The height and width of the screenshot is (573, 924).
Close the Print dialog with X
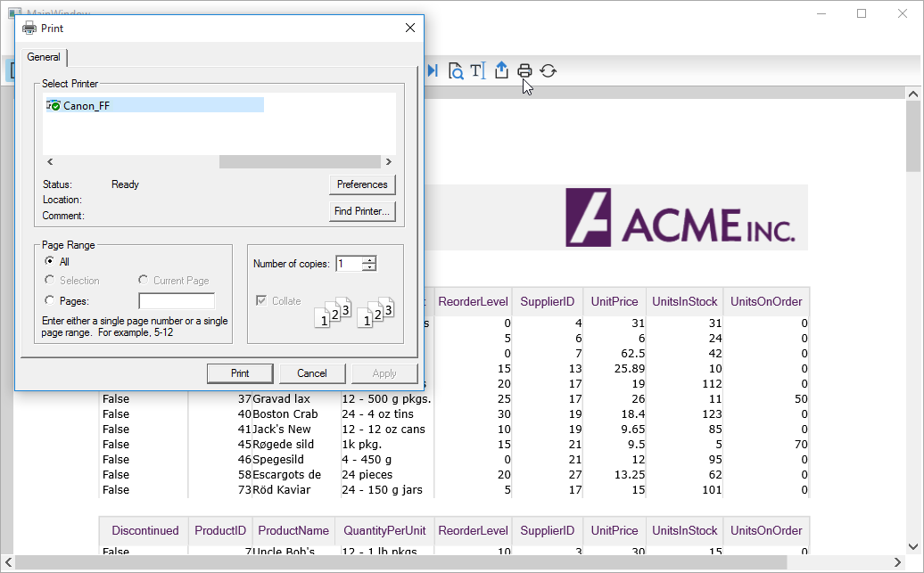tap(410, 28)
